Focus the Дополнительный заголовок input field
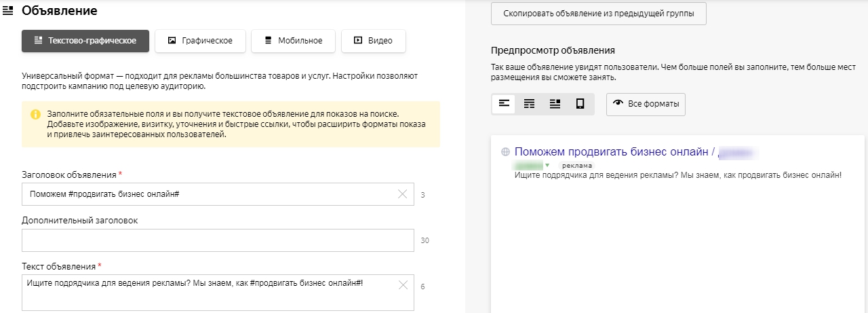 [x=217, y=240]
